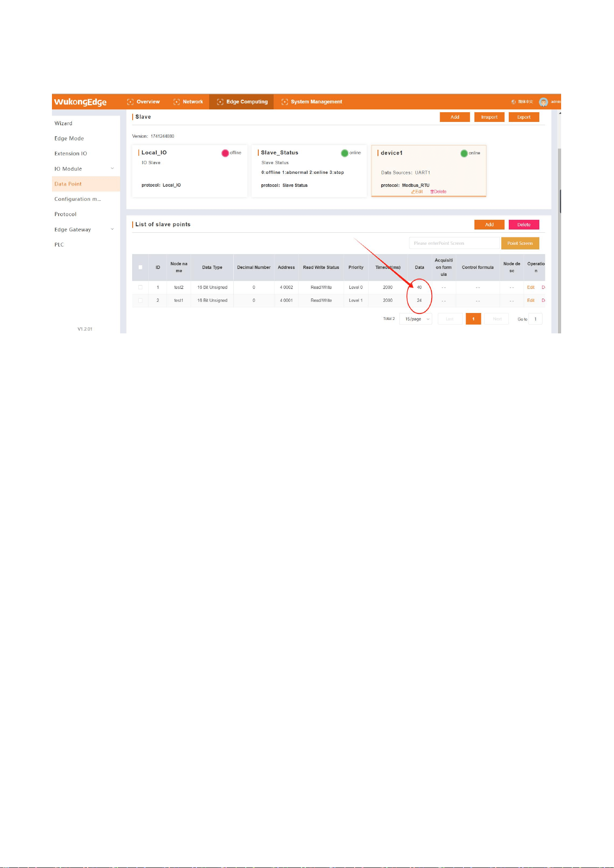This screenshot has width=614, height=868.
Task: Expand the IO Module sidebar chevron
Action: (112, 169)
